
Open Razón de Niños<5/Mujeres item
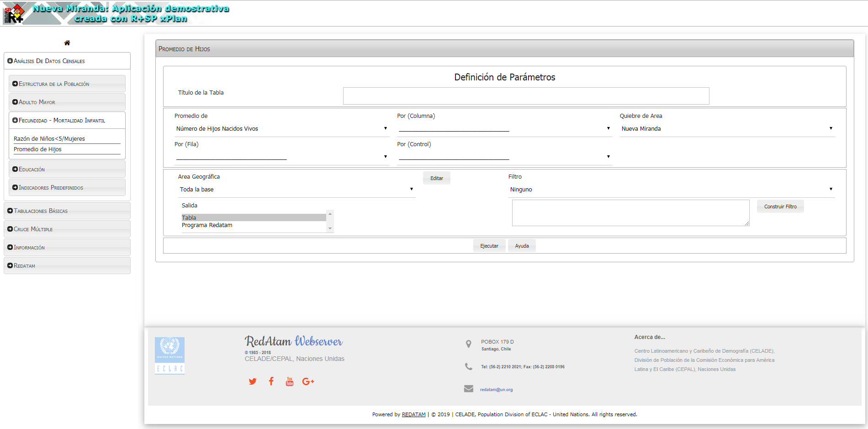49,139
